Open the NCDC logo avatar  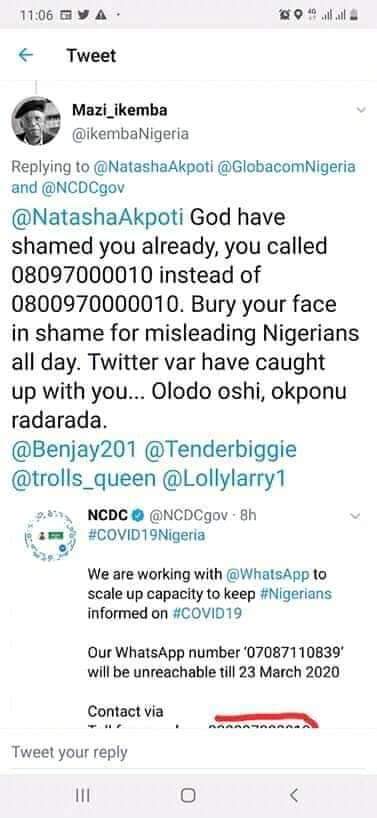click(x=51, y=534)
